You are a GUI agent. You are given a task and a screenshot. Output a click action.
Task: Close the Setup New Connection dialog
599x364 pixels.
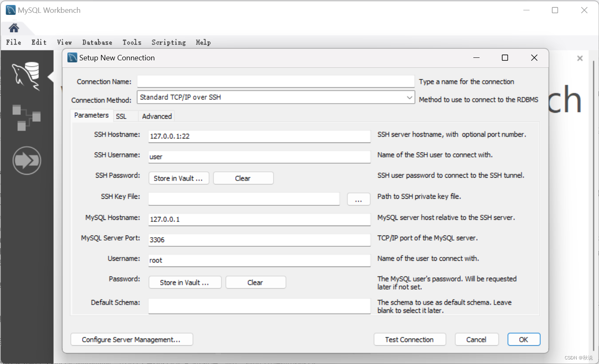click(x=534, y=57)
